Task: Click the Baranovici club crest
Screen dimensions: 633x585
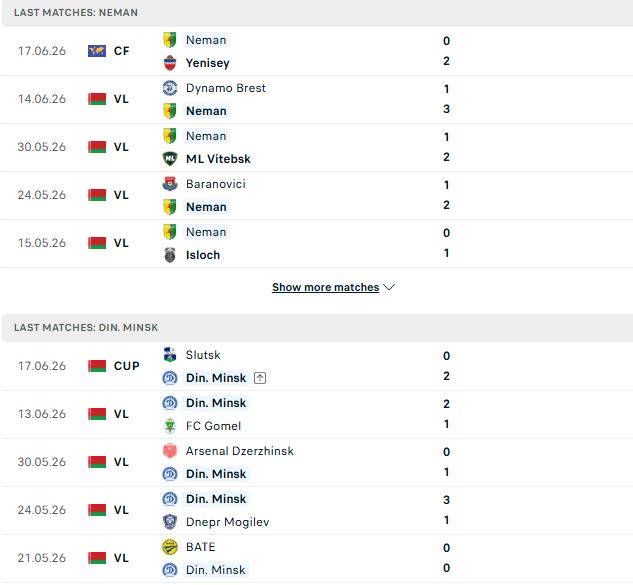Action: click(x=170, y=184)
